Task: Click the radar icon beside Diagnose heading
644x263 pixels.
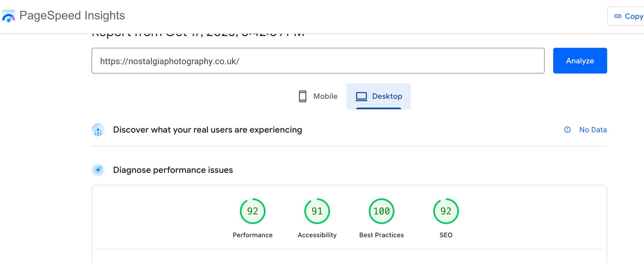Action: pyautogui.click(x=98, y=170)
